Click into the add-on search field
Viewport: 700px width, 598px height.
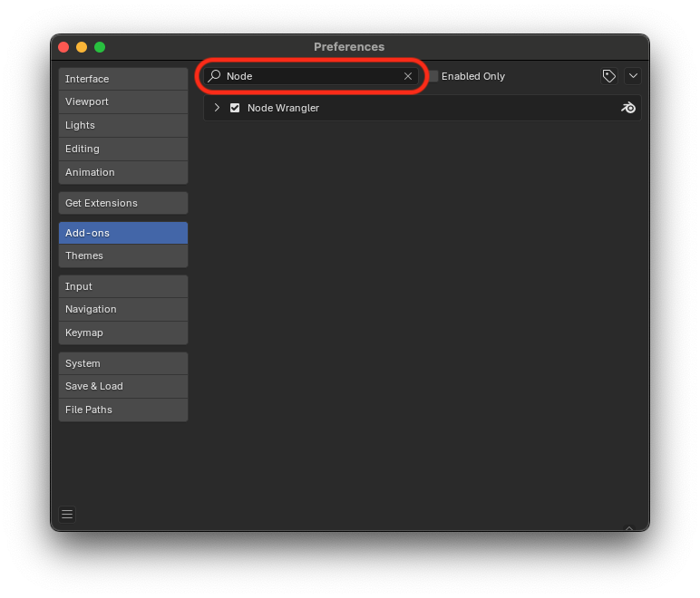click(x=311, y=76)
